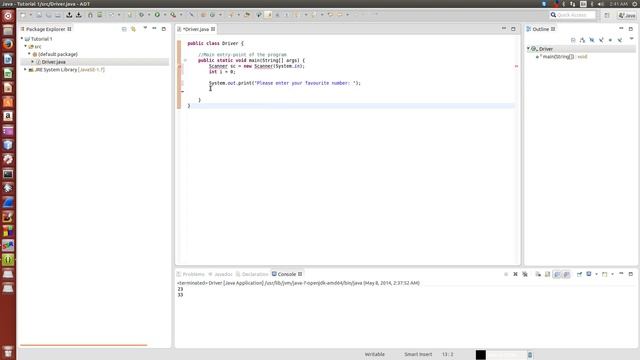
Task: Select Driver.java in Package Explorer
Action: tap(53, 62)
